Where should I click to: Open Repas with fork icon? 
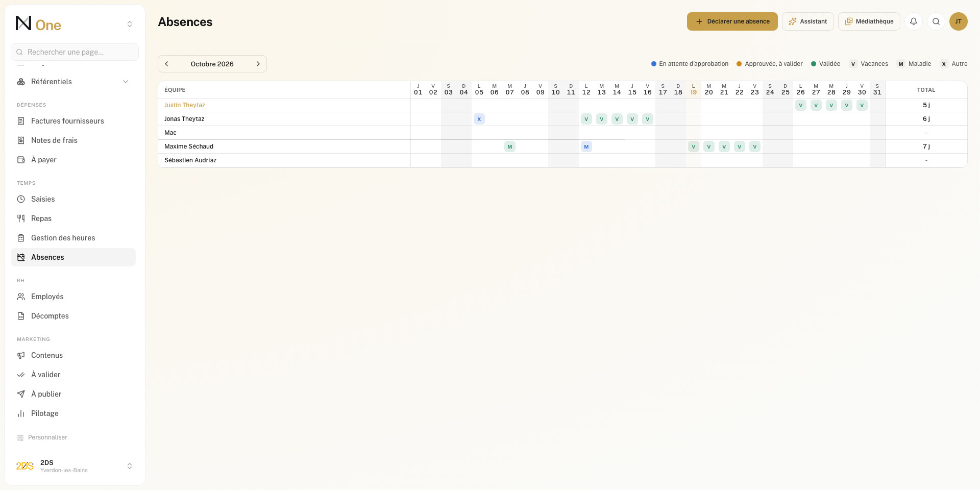click(x=73, y=218)
